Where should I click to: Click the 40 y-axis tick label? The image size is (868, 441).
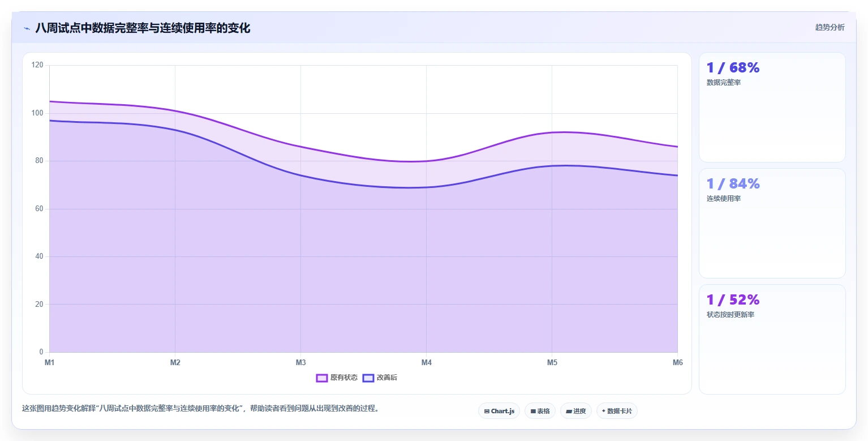[39, 256]
